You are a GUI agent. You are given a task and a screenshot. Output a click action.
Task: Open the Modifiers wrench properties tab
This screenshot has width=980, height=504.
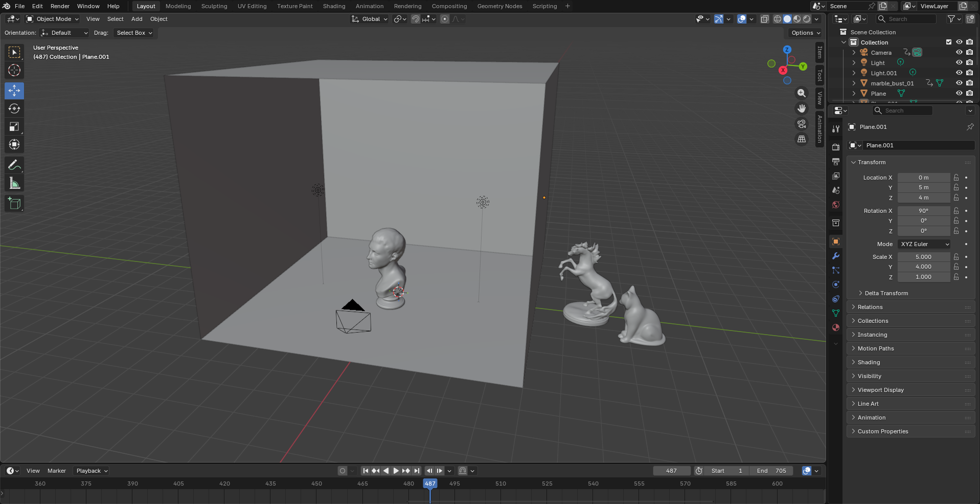[836, 256]
